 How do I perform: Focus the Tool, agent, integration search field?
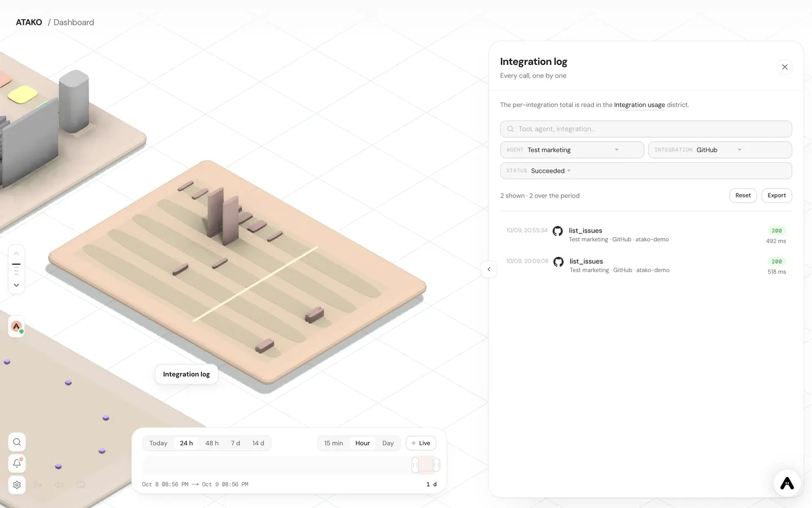click(646, 129)
